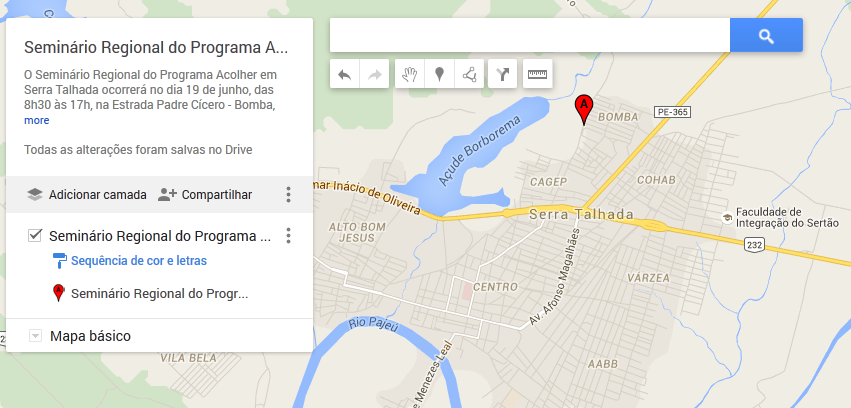
Task: Click Compartilhar to share the map
Action: [205, 195]
